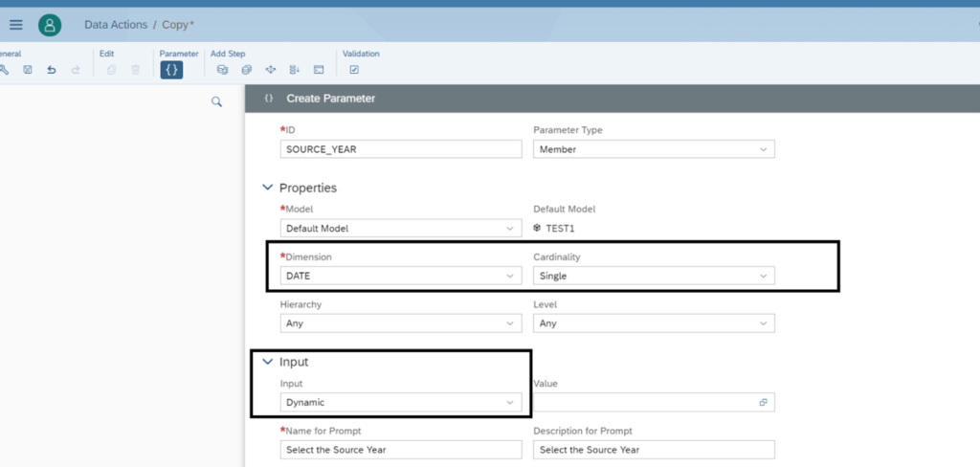
Task: Open the user profile avatar
Action: [x=50, y=25]
